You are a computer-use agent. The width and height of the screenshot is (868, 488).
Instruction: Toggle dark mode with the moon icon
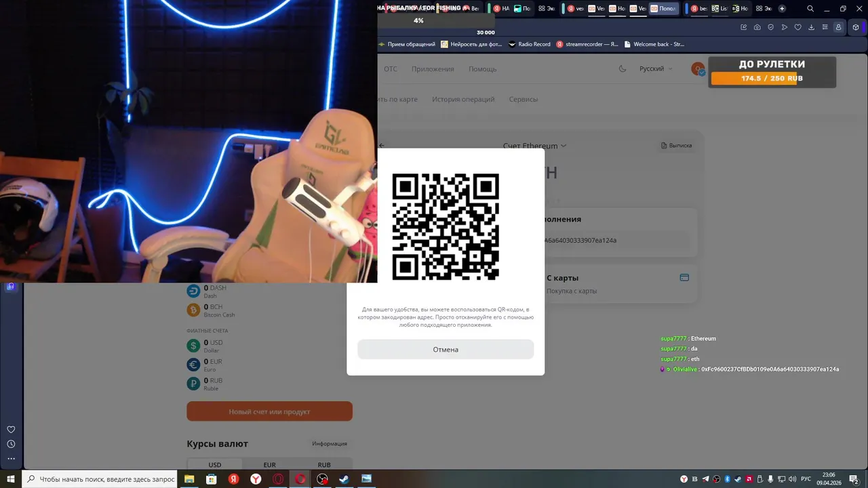(x=623, y=68)
